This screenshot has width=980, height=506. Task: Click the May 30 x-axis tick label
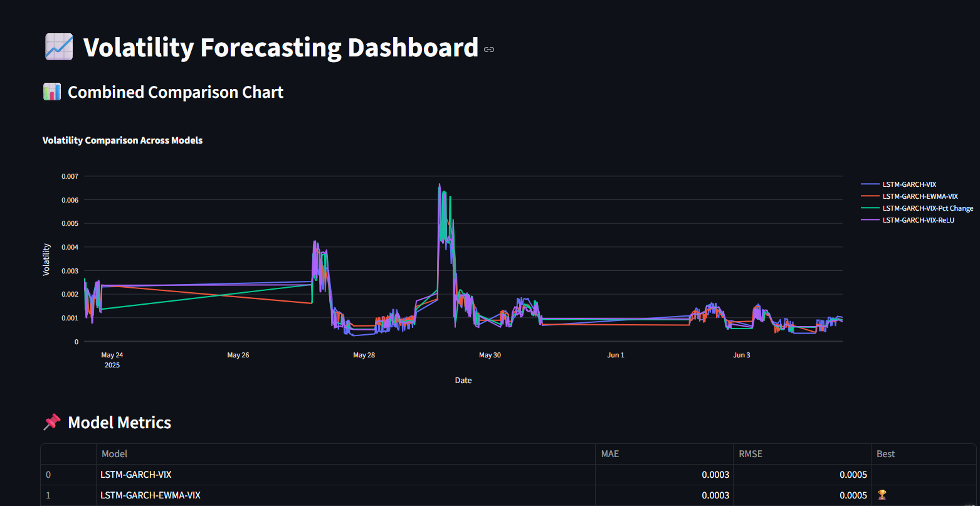click(x=490, y=355)
